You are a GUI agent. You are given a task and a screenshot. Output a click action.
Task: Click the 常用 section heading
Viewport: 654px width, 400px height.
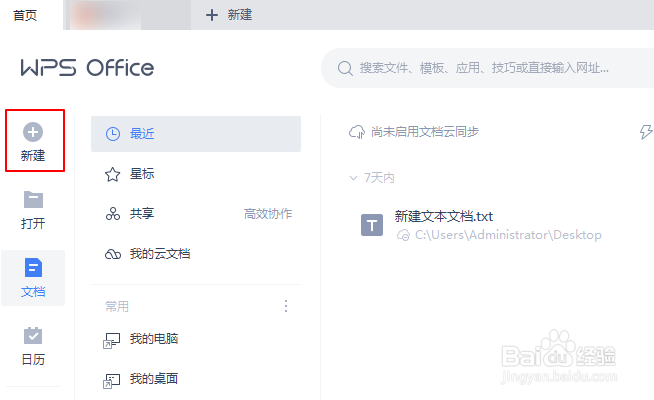coord(117,307)
